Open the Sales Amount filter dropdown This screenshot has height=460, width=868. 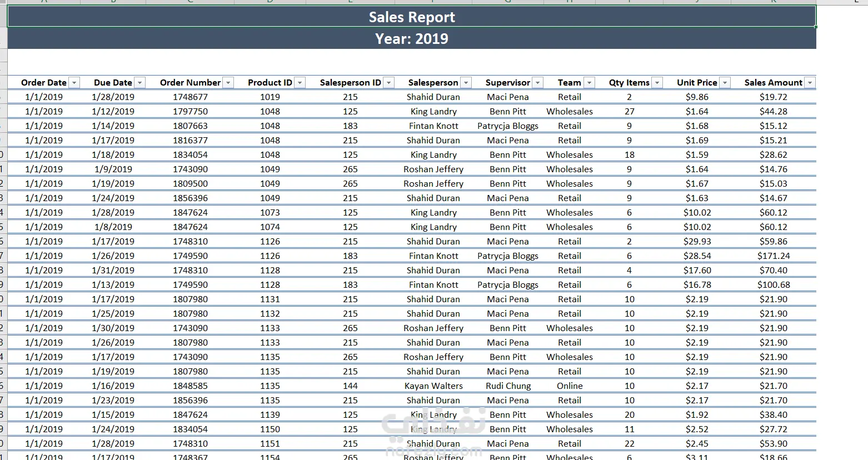(x=810, y=83)
